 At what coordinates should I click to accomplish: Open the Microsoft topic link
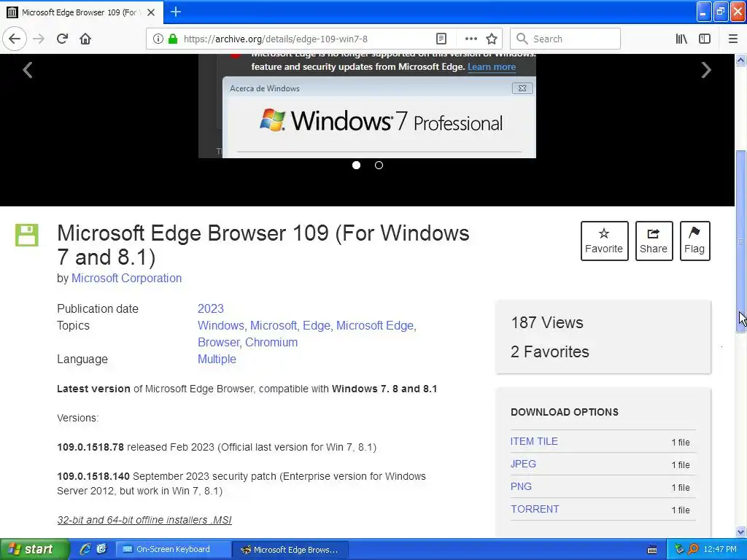coord(273,326)
